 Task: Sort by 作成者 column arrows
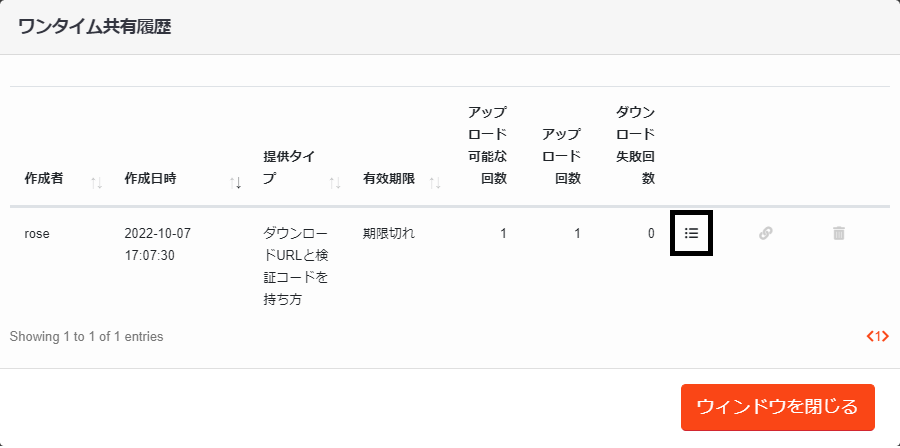tap(96, 183)
